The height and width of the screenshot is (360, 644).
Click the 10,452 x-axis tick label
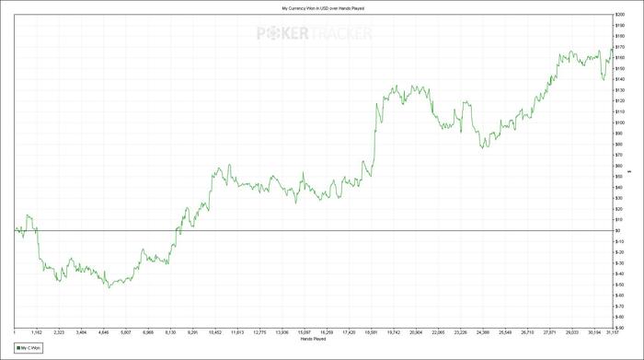(x=215, y=332)
